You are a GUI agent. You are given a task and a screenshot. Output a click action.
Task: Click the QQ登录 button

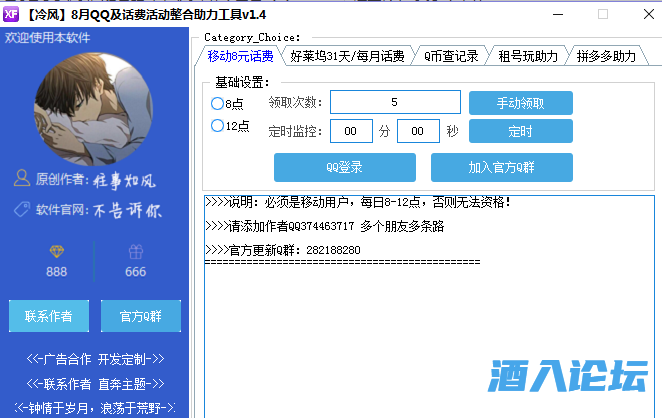click(x=344, y=167)
